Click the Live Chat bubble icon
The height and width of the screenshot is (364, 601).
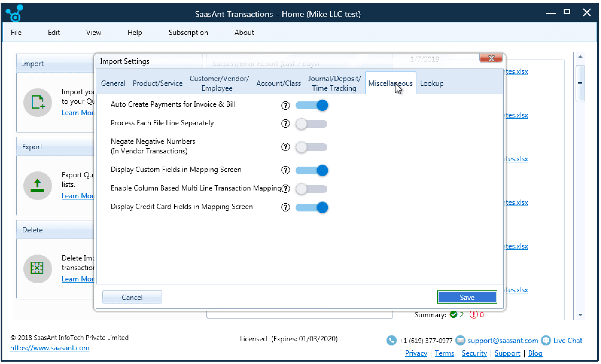click(x=546, y=340)
